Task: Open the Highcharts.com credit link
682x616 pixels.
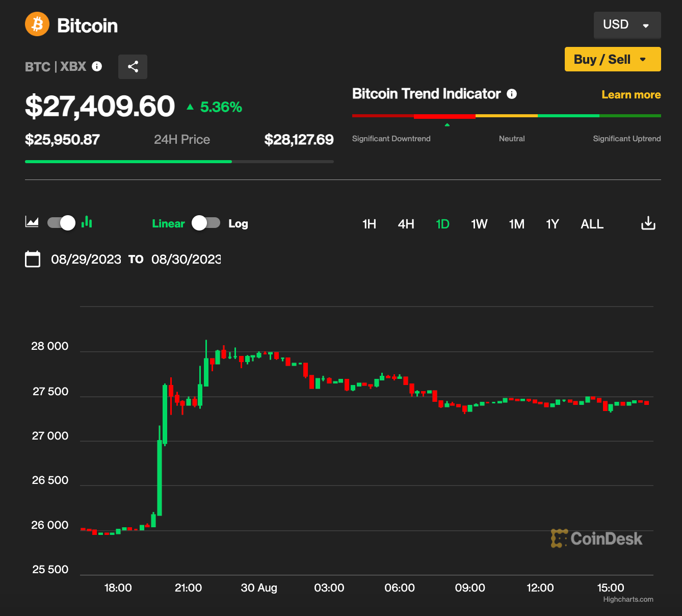Action: pyautogui.click(x=628, y=599)
